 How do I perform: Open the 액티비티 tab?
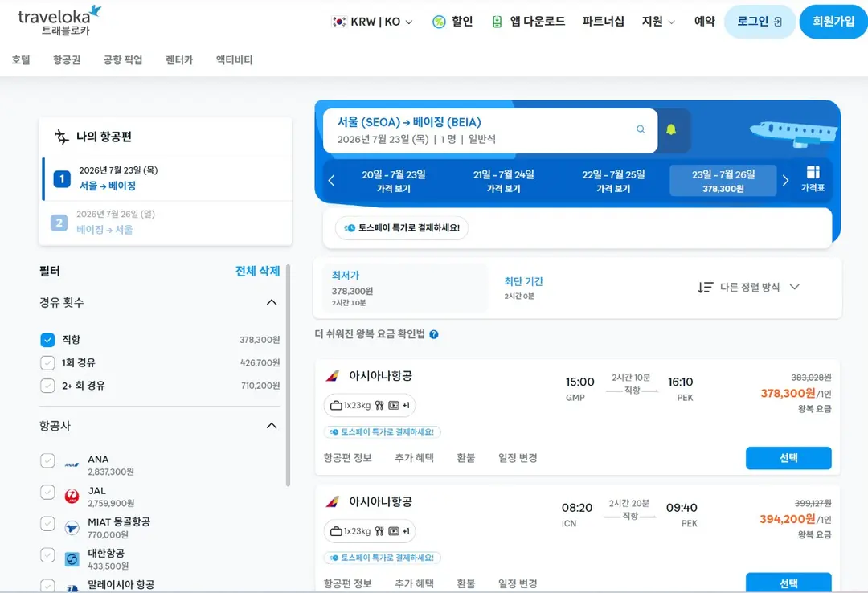coord(234,59)
